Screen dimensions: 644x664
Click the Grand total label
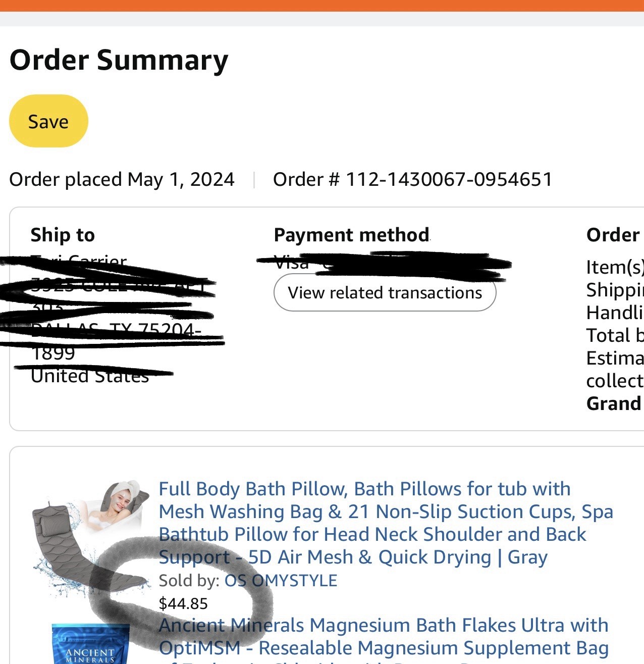614,403
